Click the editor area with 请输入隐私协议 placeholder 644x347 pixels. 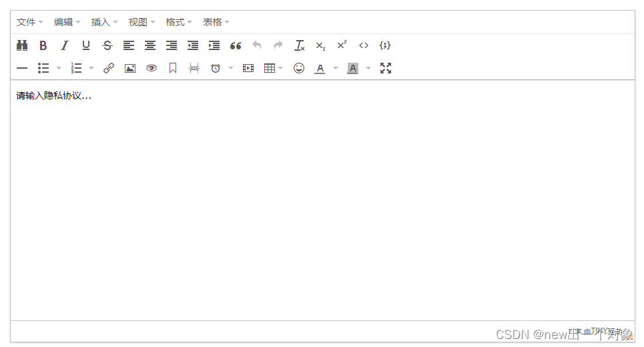pyautogui.click(x=322, y=200)
